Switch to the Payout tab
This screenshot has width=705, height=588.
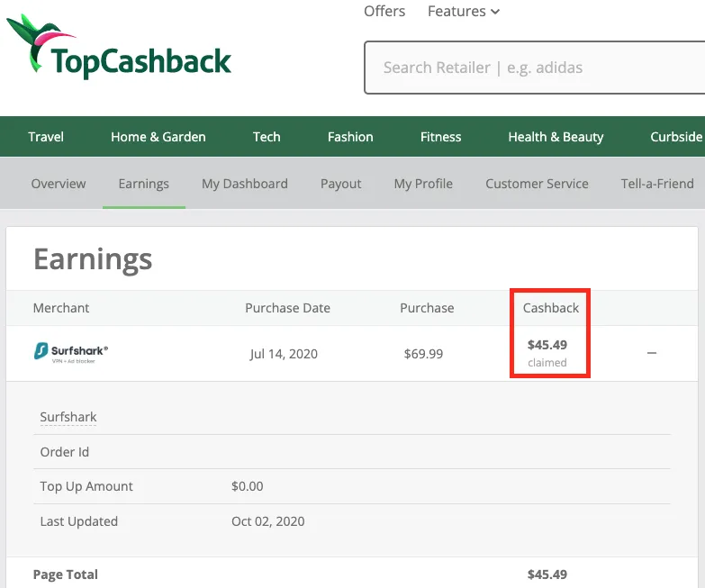pos(341,184)
